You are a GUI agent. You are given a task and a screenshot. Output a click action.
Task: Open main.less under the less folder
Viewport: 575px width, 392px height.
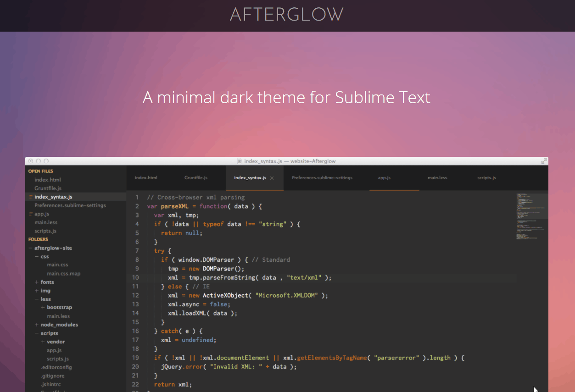(x=58, y=316)
